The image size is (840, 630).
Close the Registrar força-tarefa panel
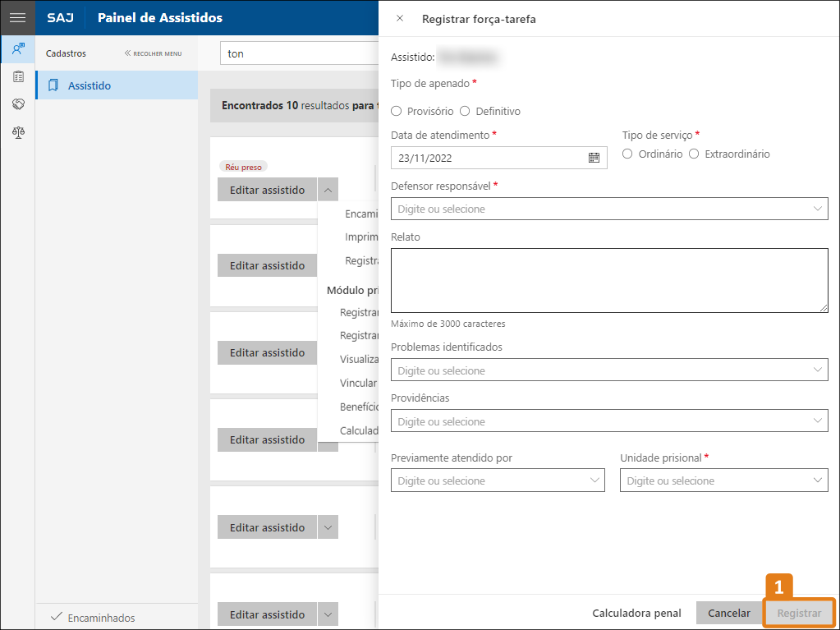click(x=400, y=18)
